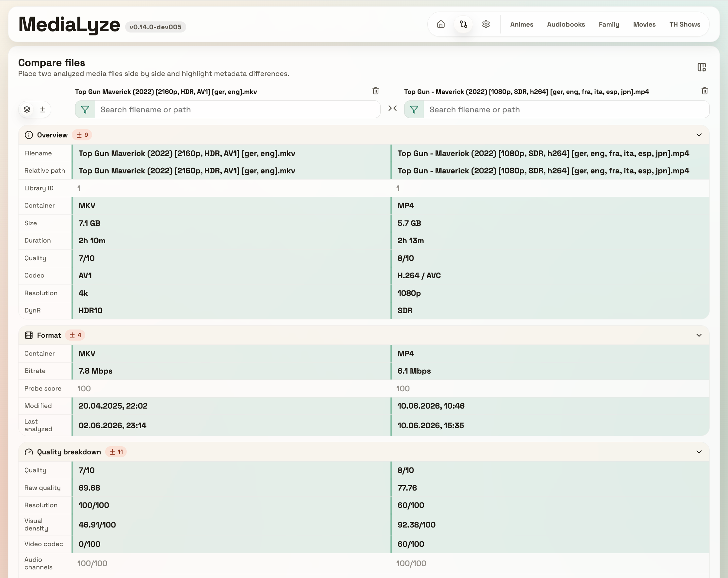728x578 pixels.
Task: Click the Overview info icon
Action: click(x=29, y=135)
